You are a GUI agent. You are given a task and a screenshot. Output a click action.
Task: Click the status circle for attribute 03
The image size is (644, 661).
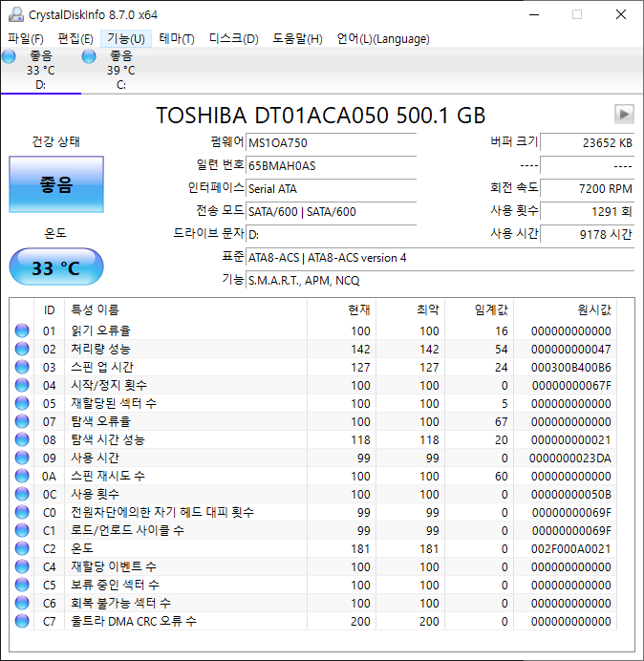coord(22,367)
